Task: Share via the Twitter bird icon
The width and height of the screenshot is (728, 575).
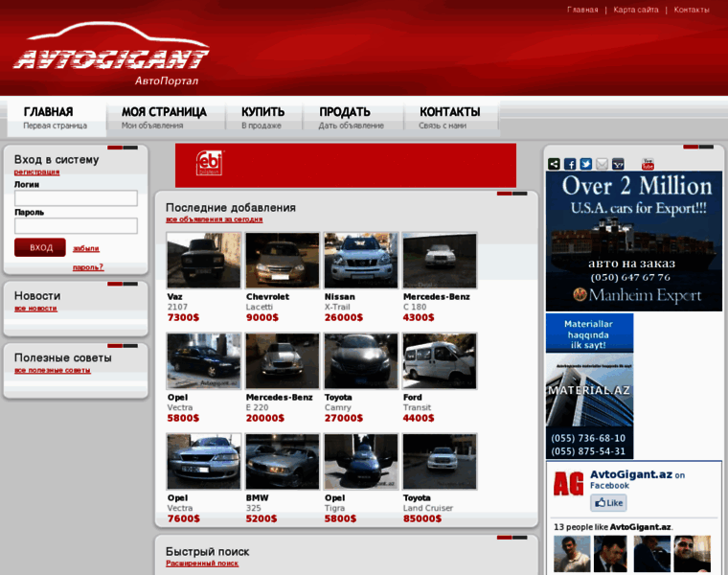Action: pyautogui.click(x=586, y=164)
